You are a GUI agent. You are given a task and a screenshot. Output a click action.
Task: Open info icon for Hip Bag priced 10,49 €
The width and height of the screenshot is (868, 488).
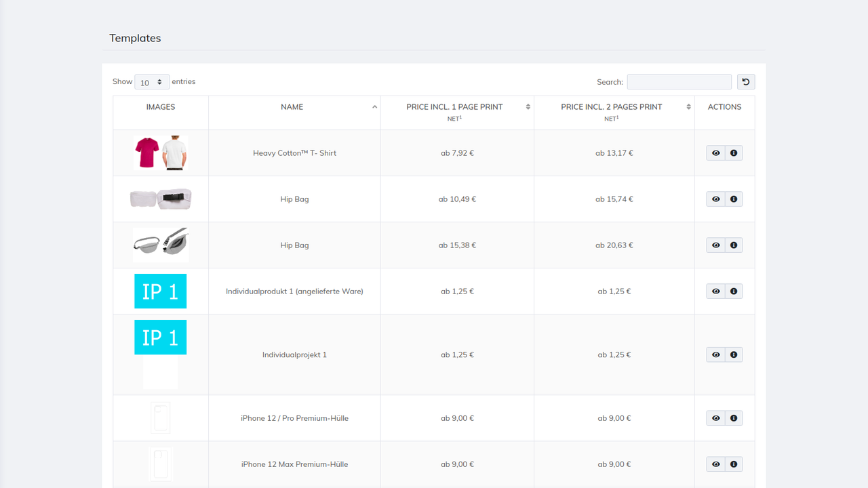tap(734, 199)
